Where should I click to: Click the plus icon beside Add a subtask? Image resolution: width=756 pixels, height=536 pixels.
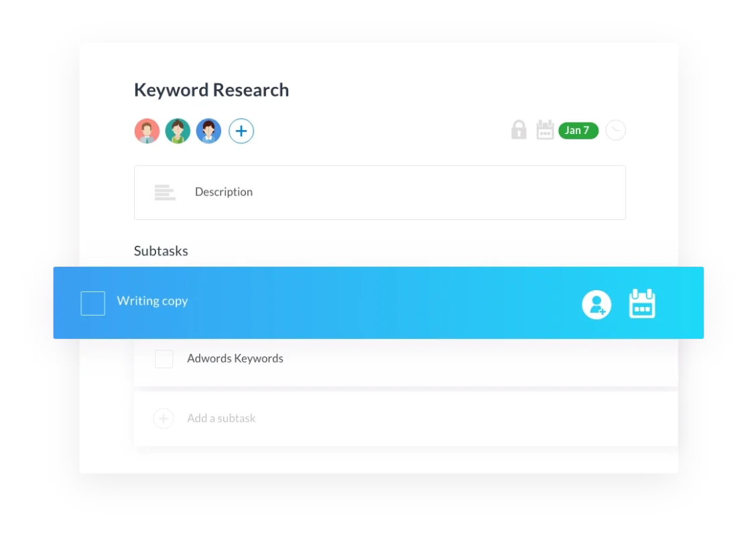(164, 418)
